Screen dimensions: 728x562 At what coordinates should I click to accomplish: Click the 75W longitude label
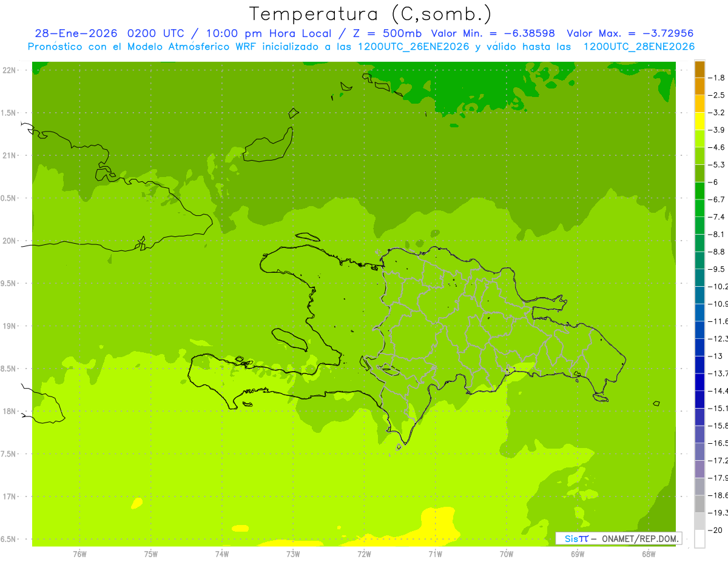(151, 554)
